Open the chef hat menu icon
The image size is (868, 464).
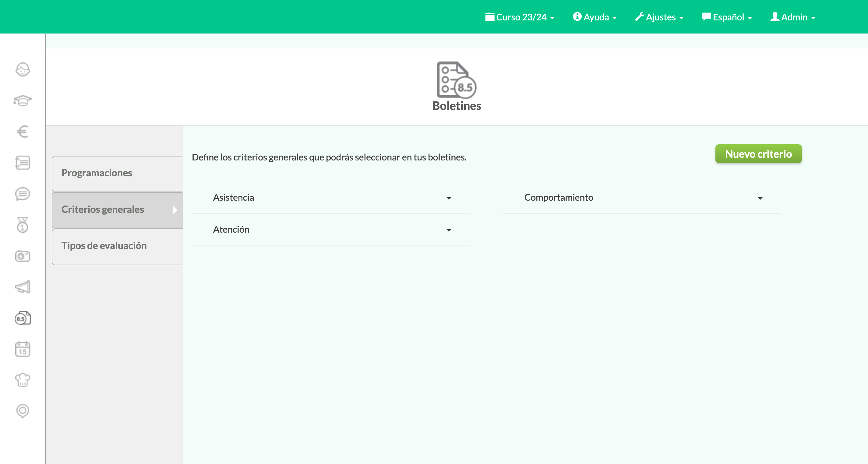23,380
